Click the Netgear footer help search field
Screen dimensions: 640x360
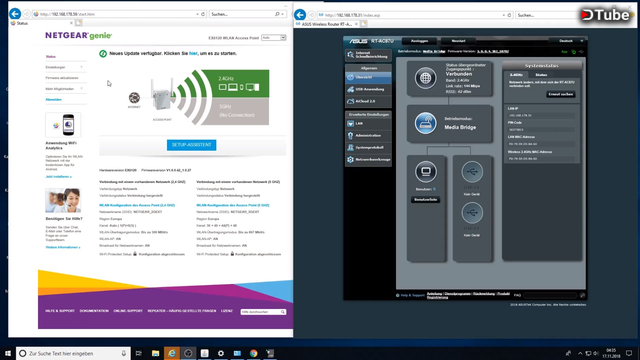[x=260, y=312]
